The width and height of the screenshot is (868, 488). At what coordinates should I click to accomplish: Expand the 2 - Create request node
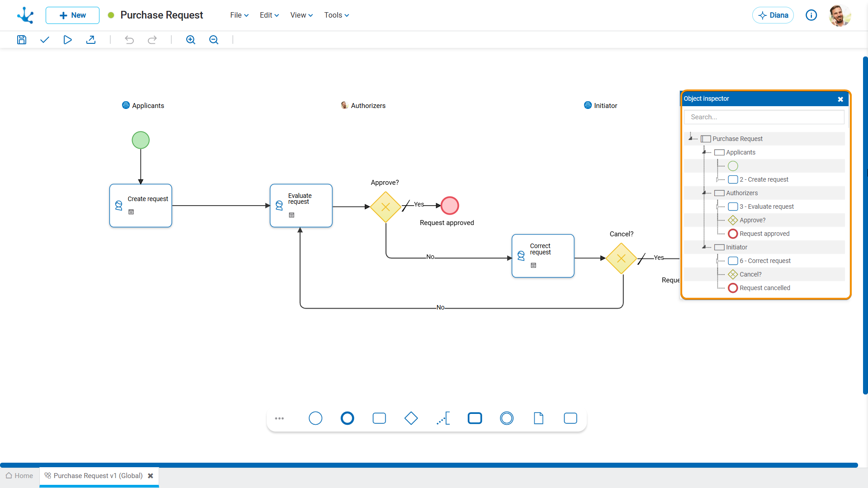point(717,180)
